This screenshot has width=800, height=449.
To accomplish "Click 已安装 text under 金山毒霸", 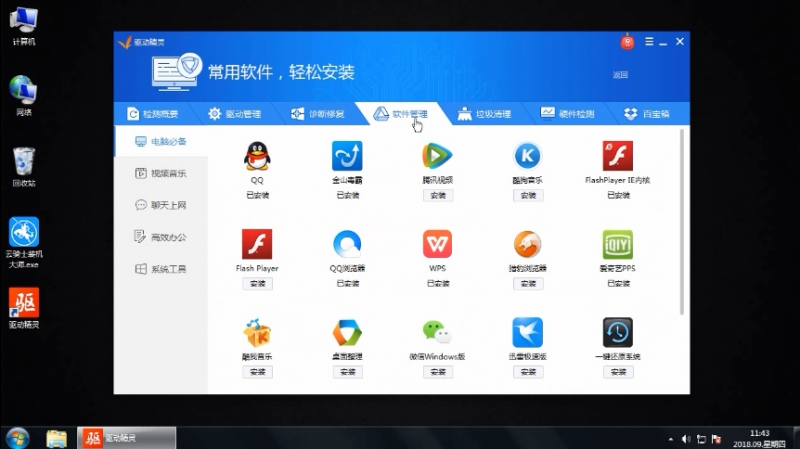I will coord(347,195).
